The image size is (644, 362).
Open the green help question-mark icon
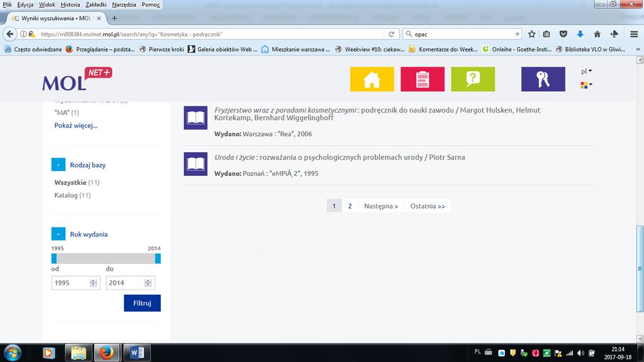(x=473, y=79)
